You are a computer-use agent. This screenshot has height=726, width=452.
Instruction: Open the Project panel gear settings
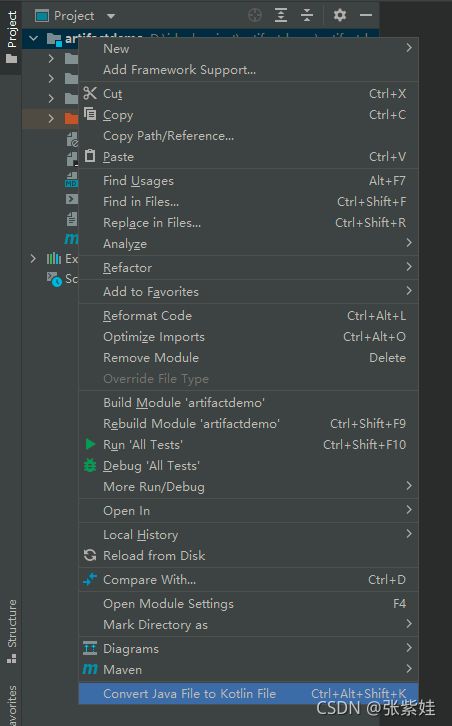(339, 15)
